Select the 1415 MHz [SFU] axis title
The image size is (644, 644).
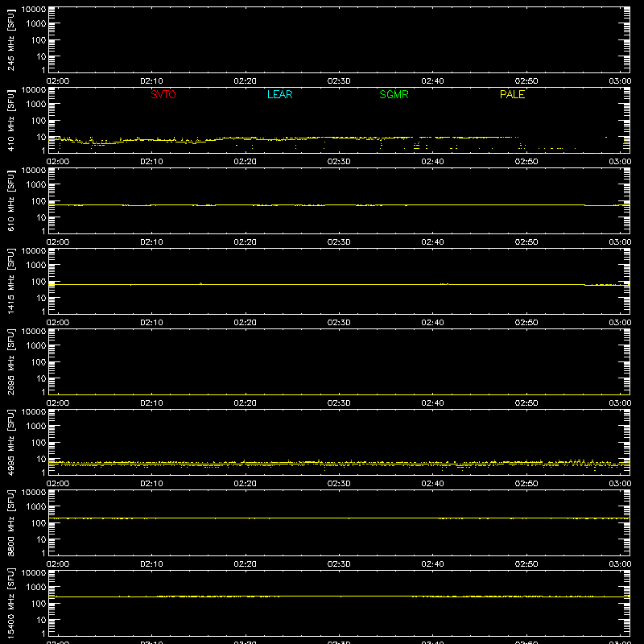(10, 281)
